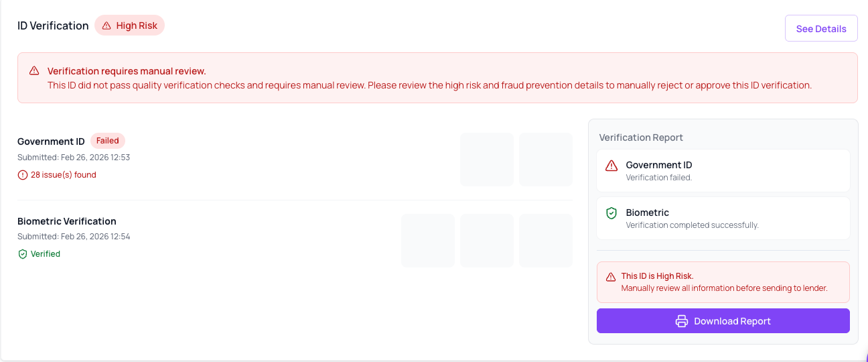Select the Biometric report card

[x=723, y=218]
